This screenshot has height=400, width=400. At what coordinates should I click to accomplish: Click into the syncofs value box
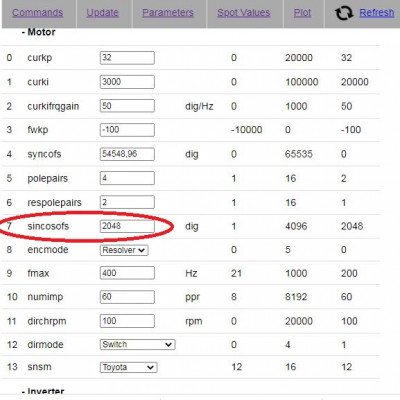coord(127,154)
